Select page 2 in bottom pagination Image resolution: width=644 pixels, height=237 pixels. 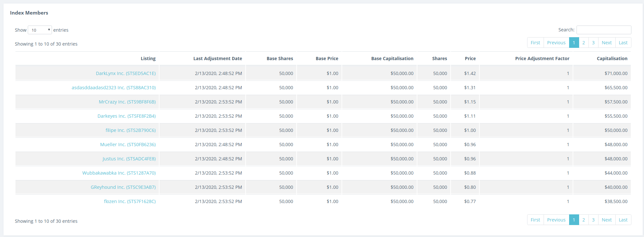(584, 220)
